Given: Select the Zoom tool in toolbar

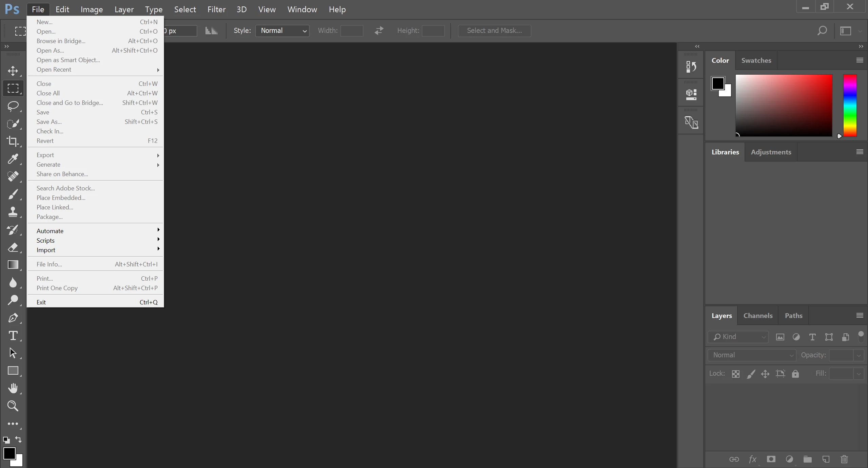Looking at the screenshot, I should point(13,406).
